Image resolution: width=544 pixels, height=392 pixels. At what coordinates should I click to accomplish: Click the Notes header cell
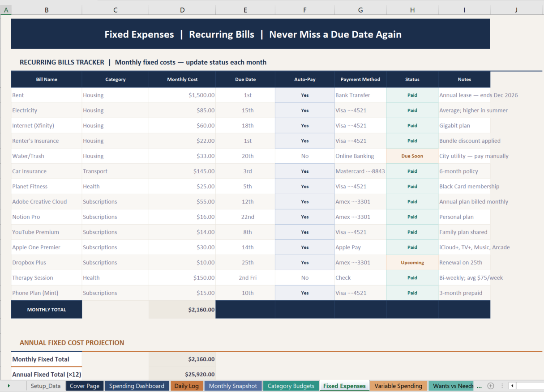coord(464,79)
